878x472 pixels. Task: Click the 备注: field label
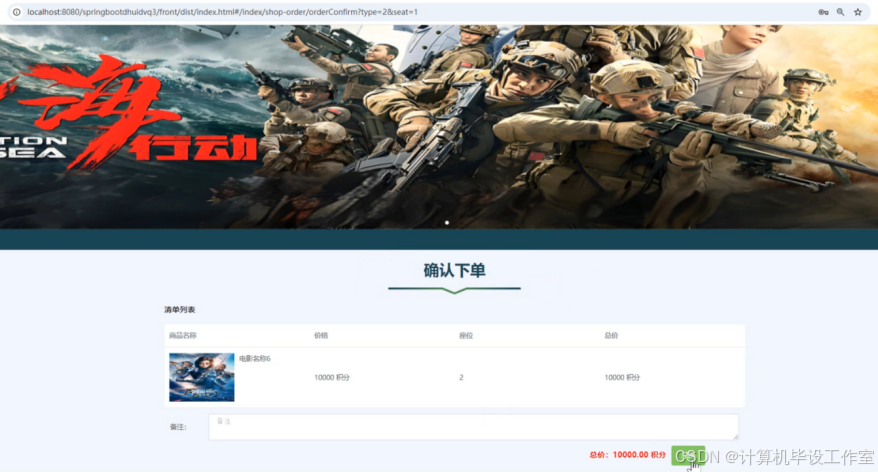[178, 427]
